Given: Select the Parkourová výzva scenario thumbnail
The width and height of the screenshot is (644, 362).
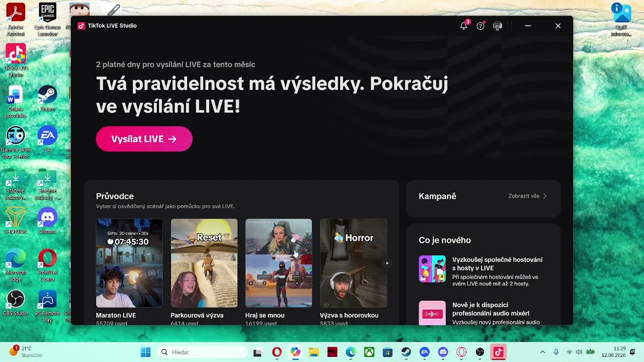Looking at the screenshot, I should click(204, 263).
